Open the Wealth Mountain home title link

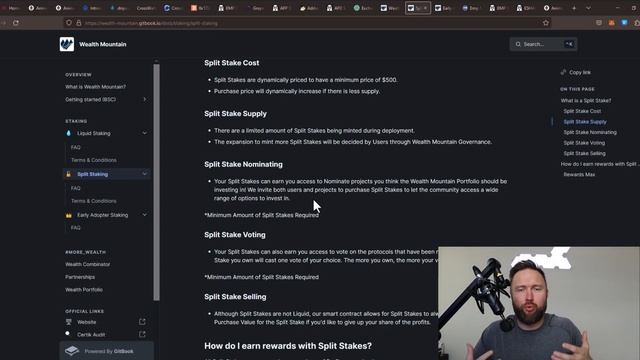click(102, 44)
